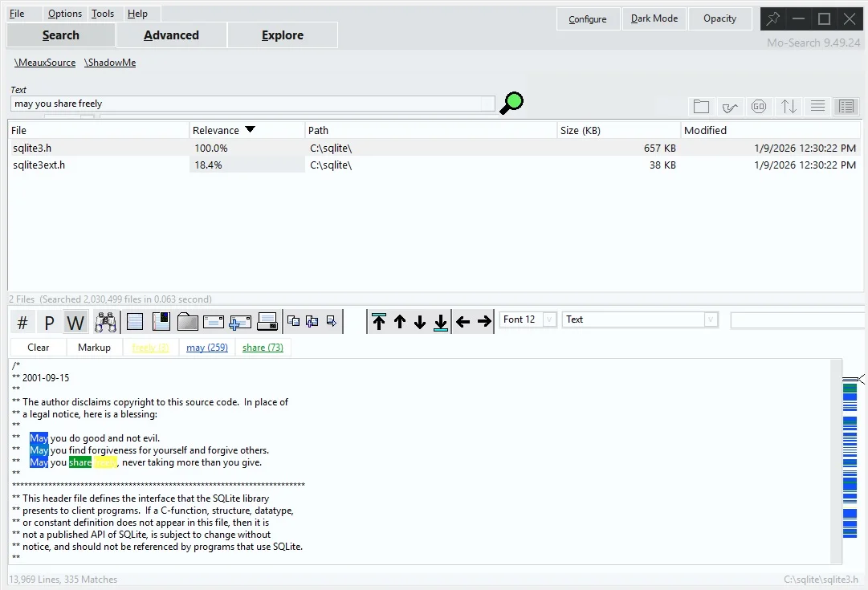Screen dimensions: 868x590
Task: Jump to last match with bottom arrow icon
Action: 440,321
